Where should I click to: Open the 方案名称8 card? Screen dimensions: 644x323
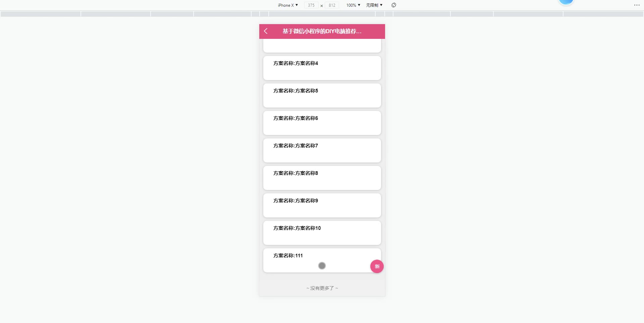(322, 178)
